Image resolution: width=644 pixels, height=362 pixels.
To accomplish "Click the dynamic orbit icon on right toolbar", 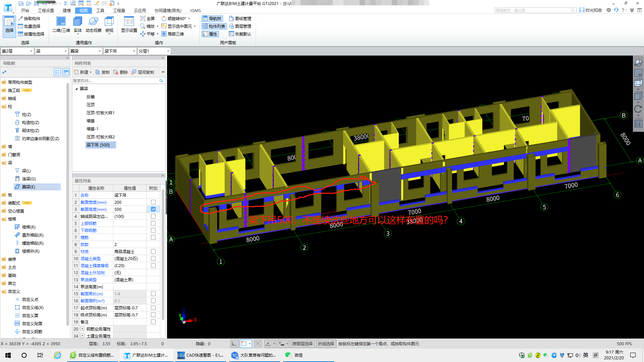I will 638,63.
